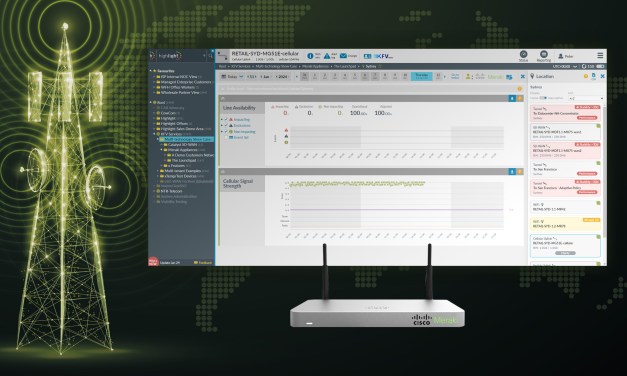Click the blue icon on Line Availability header
This screenshot has height=376, width=627.
pos(512,98)
